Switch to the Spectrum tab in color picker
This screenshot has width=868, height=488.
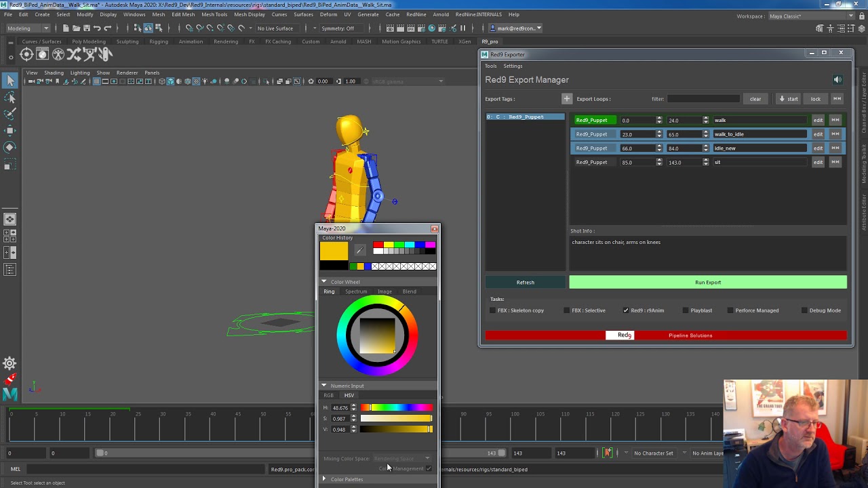pyautogui.click(x=356, y=291)
